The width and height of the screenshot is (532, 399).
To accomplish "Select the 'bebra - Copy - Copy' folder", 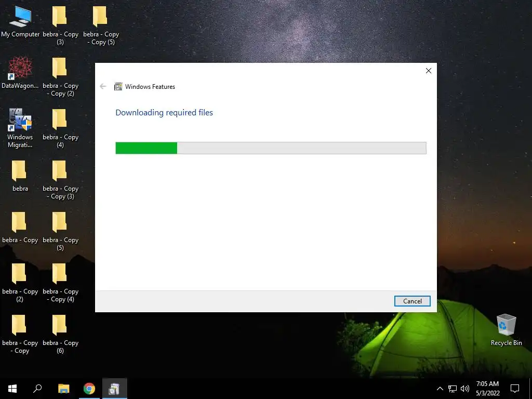I will (20, 334).
